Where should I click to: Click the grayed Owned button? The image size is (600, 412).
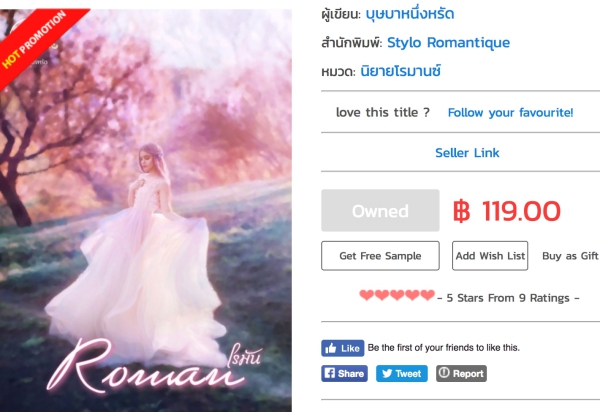[x=380, y=210]
